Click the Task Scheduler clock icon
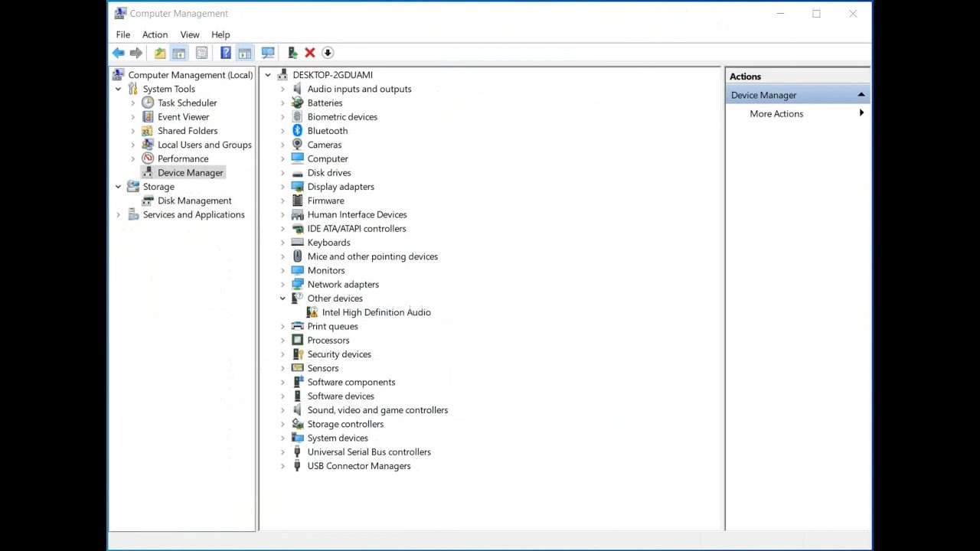 click(148, 103)
